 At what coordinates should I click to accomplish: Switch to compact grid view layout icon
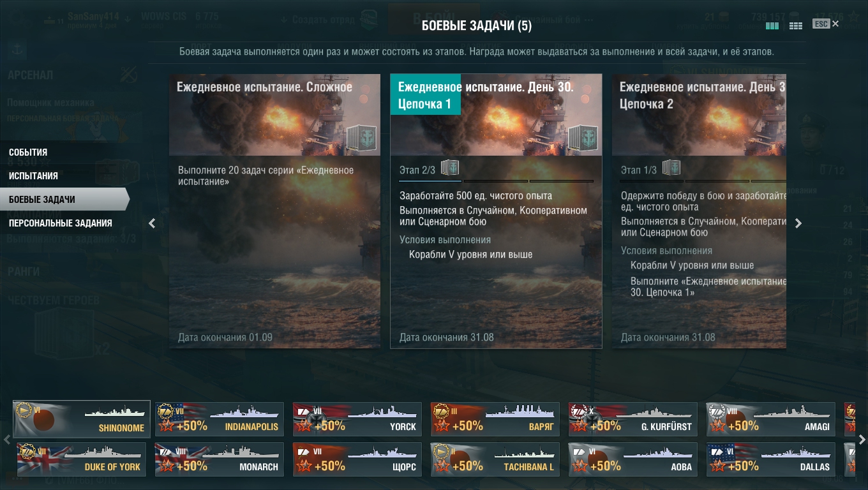pos(795,26)
